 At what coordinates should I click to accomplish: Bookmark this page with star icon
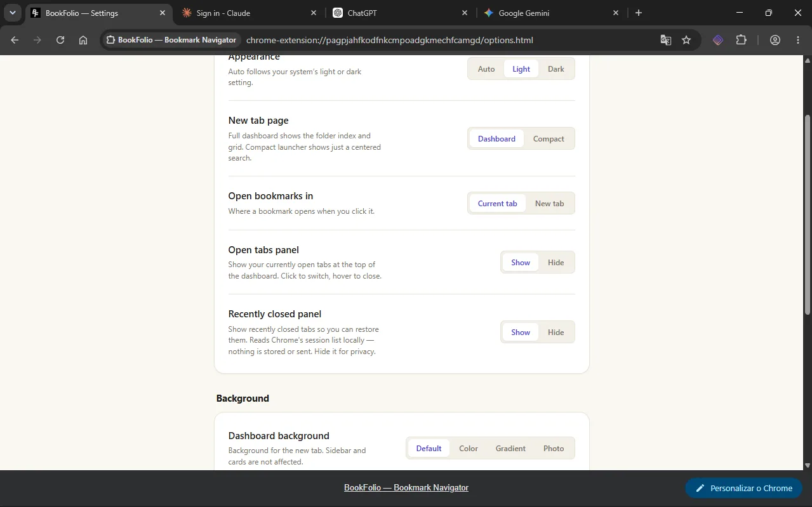point(686,40)
